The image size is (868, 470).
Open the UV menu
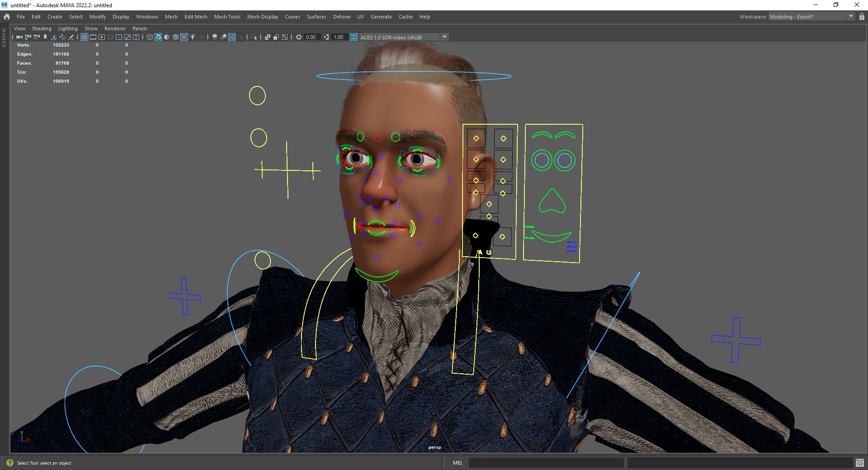click(360, 17)
